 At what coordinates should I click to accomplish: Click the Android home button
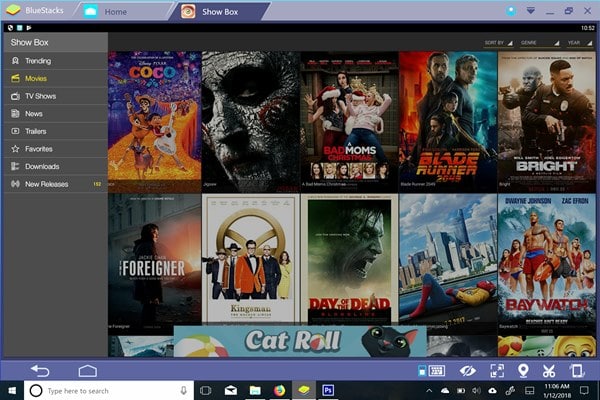pyautogui.click(x=88, y=371)
